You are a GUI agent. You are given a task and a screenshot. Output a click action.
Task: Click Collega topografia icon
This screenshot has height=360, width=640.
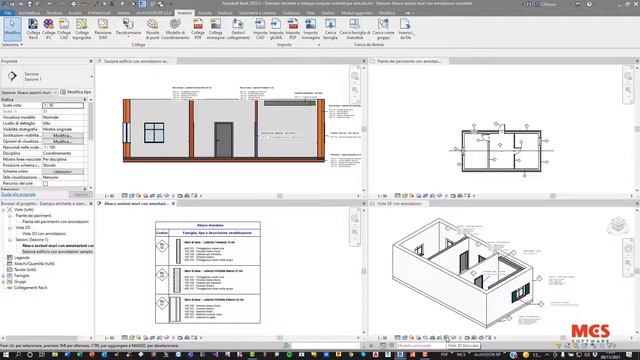tap(82, 29)
